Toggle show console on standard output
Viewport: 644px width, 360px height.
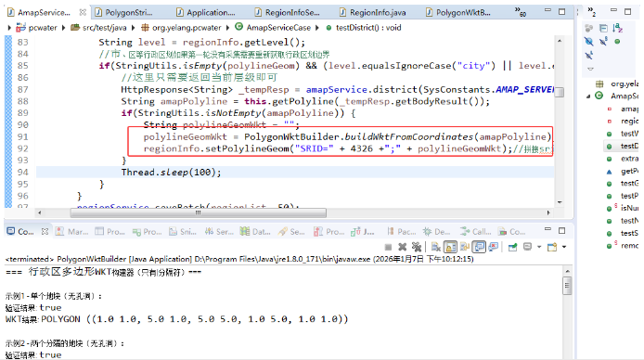pyautogui.click(x=479, y=247)
